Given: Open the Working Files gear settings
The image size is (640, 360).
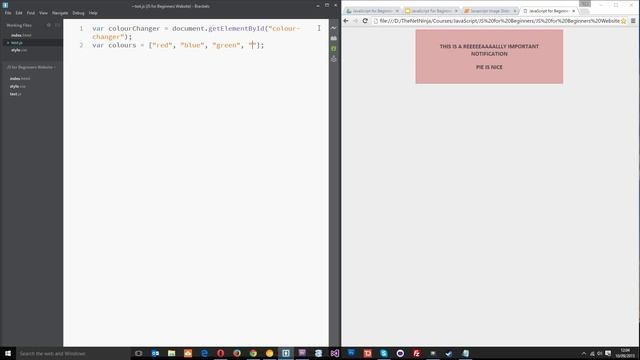Looking at the screenshot, I should [49, 25].
